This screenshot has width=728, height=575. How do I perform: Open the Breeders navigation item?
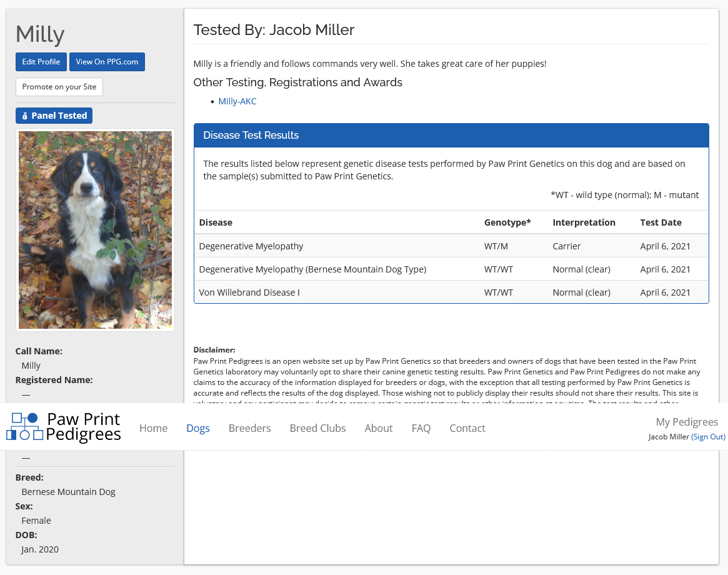point(249,428)
